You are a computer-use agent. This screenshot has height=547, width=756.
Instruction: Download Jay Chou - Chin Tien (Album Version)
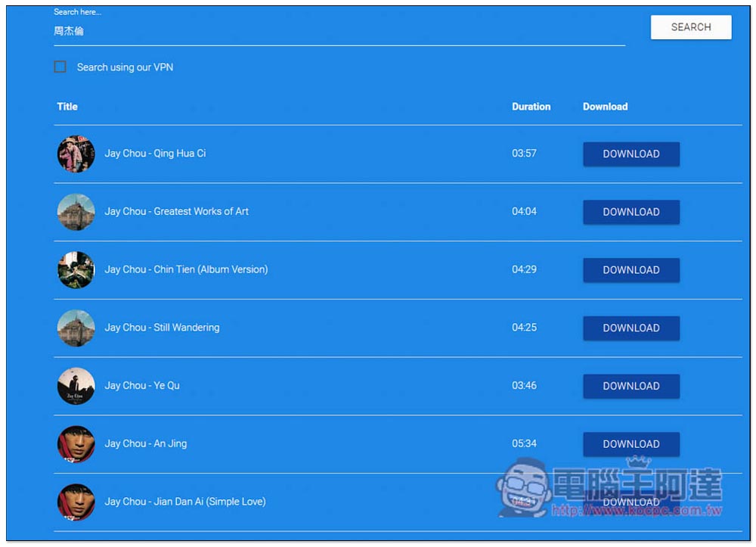click(631, 269)
